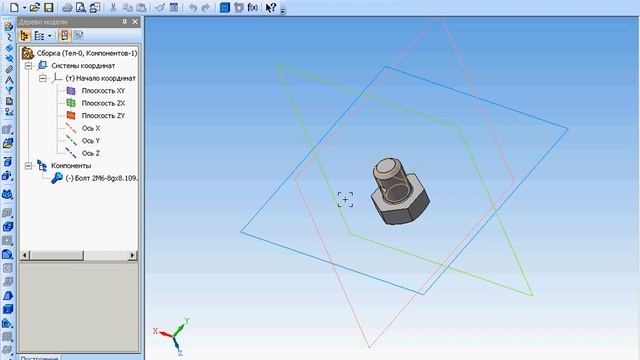This screenshot has width=640, height=360.
Task: Open print preview
Action: tap(81, 7)
